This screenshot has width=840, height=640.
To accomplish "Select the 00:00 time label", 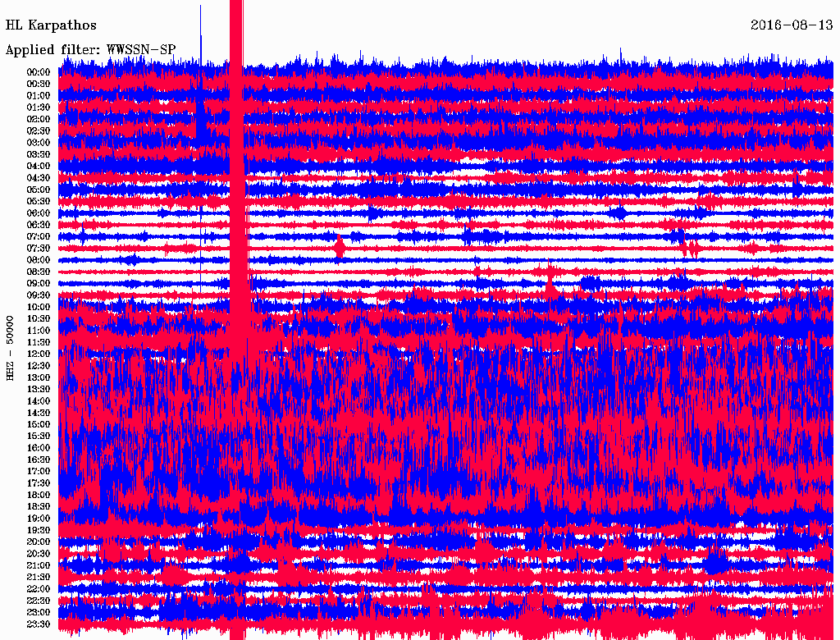I will pos(39,72).
